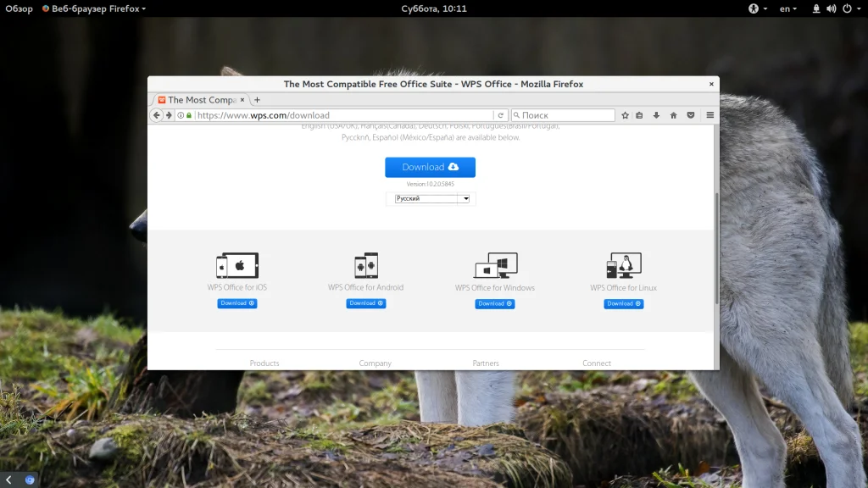Save page to Pocket icon

click(691, 115)
